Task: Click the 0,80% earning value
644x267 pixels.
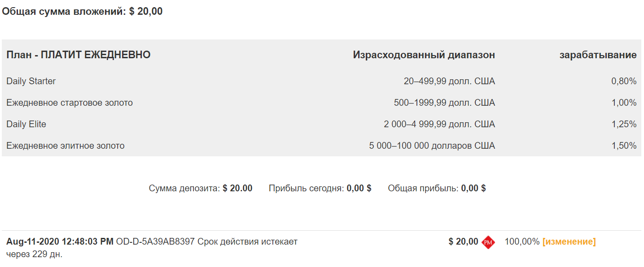Action: click(x=624, y=81)
